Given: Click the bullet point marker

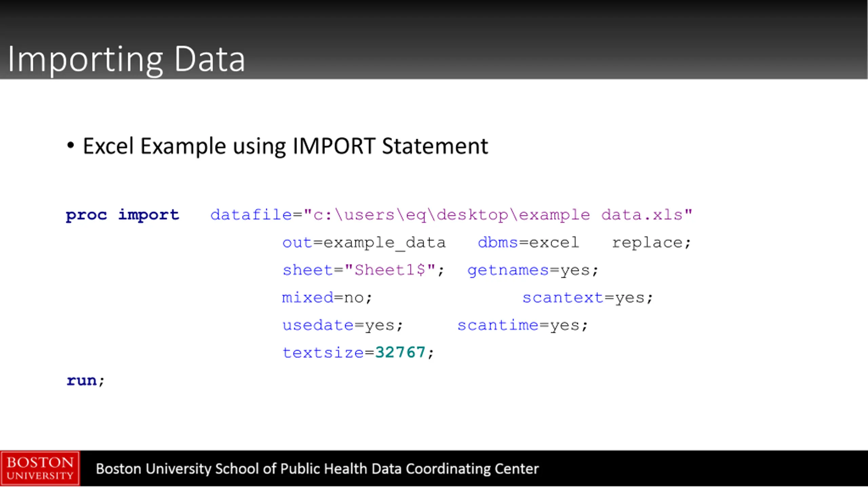Looking at the screenshot, I should coord(70,146).
